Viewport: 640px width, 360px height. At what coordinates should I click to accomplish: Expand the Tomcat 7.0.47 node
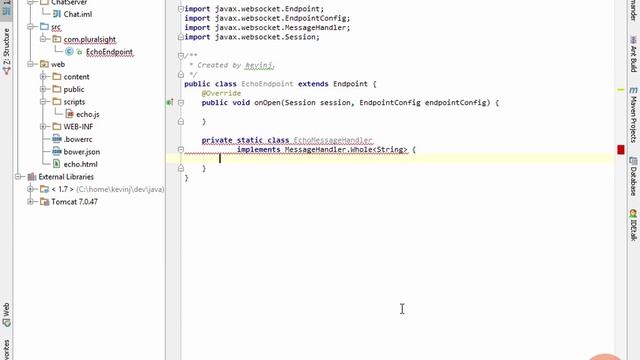click(30, 202)
